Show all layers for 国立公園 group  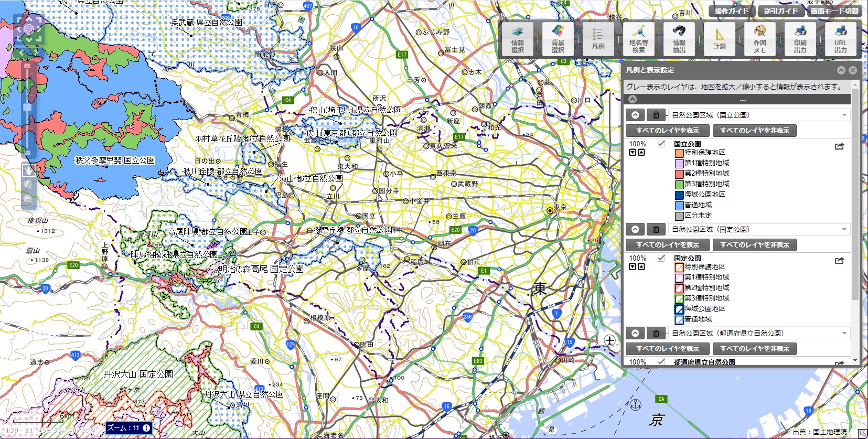pyautogui.click(x=668, y=131)
